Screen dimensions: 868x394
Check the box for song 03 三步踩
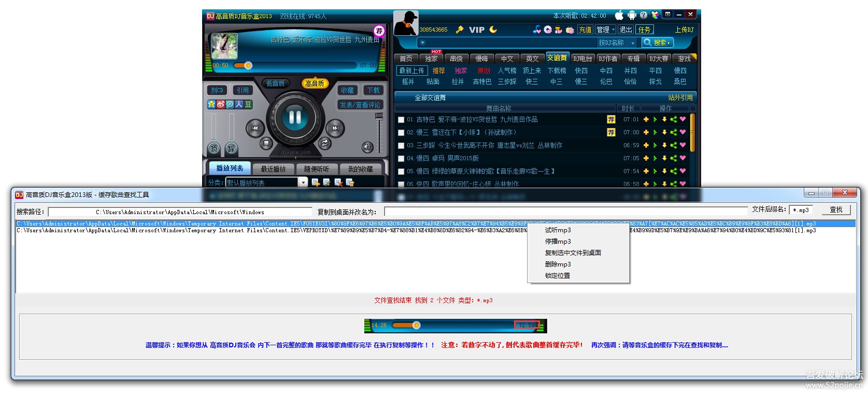(x=401, y=146)
